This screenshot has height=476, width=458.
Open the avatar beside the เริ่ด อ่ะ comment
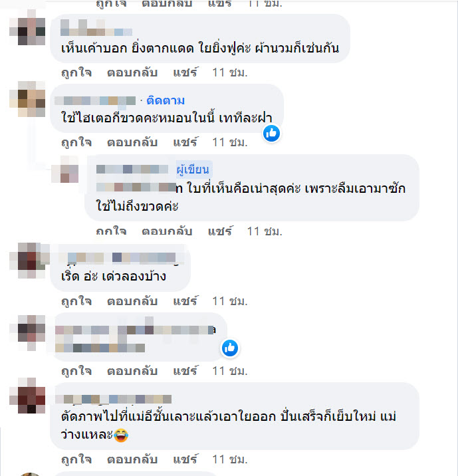click(29, 261)
